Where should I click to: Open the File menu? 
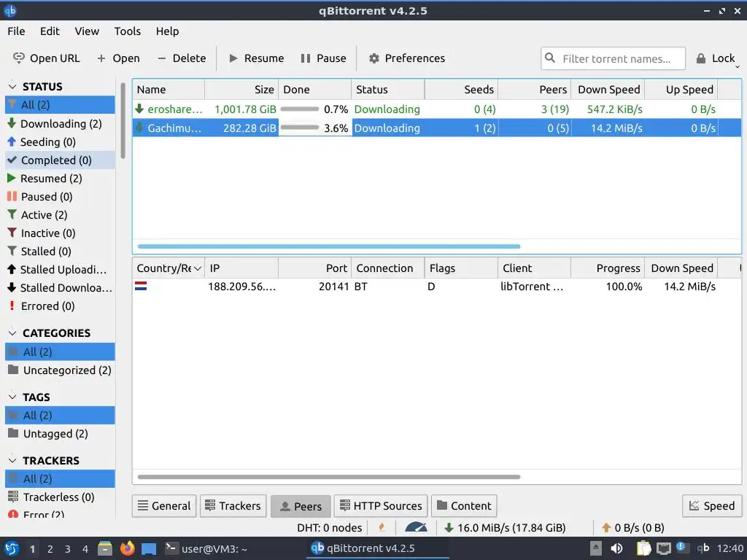[16, 31]
